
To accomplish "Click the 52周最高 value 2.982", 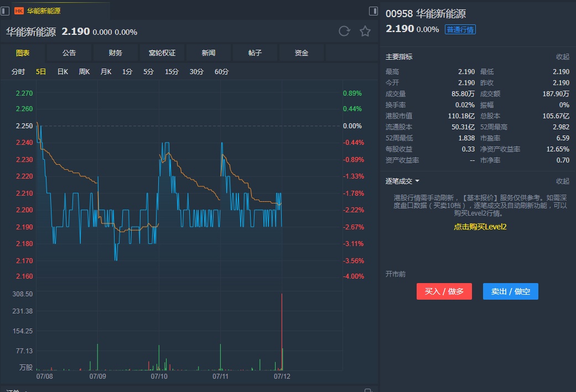I will [561, 127].
